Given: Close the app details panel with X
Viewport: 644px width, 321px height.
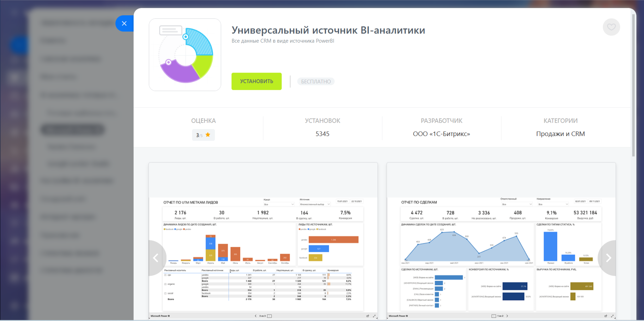Looking at the screenshot, I should pyautogui.click(x=124, y=24).
